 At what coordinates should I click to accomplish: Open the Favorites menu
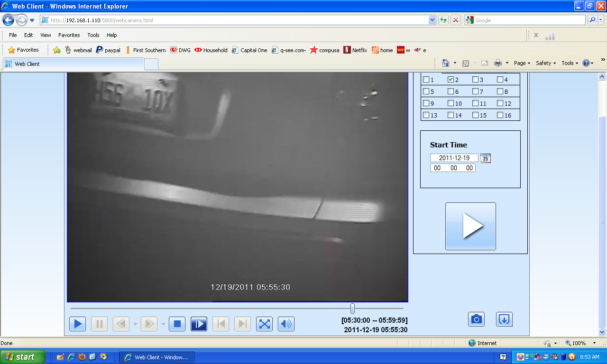(x=69, y=35)
